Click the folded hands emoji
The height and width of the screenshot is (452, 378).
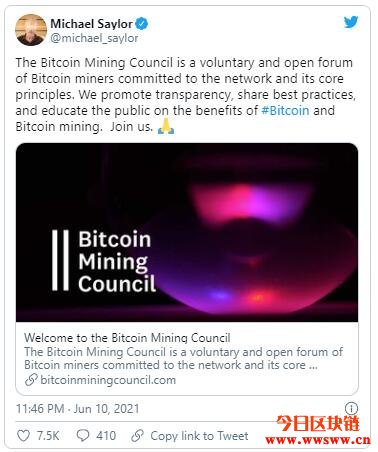coord(166,126)
